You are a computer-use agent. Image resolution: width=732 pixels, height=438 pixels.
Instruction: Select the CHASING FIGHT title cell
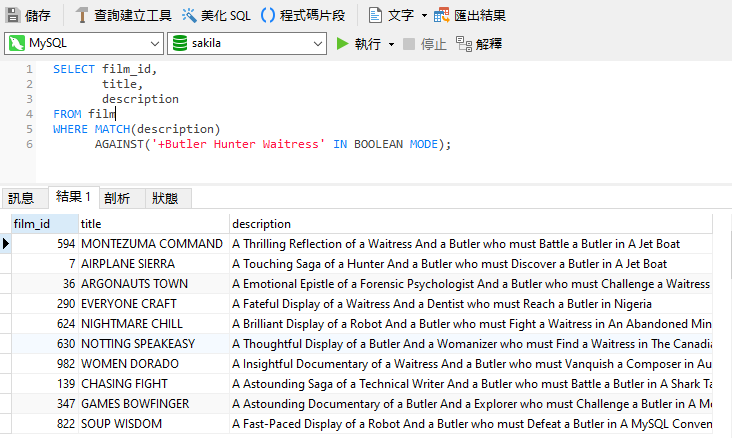154,384
